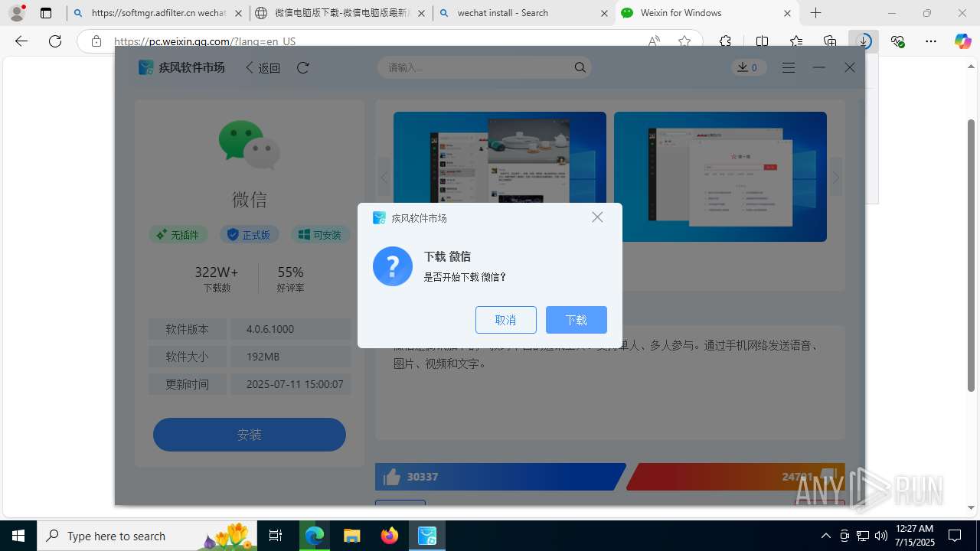Cancel the download with 取消 button
980x551 pixels.
[x=505, y=320]
